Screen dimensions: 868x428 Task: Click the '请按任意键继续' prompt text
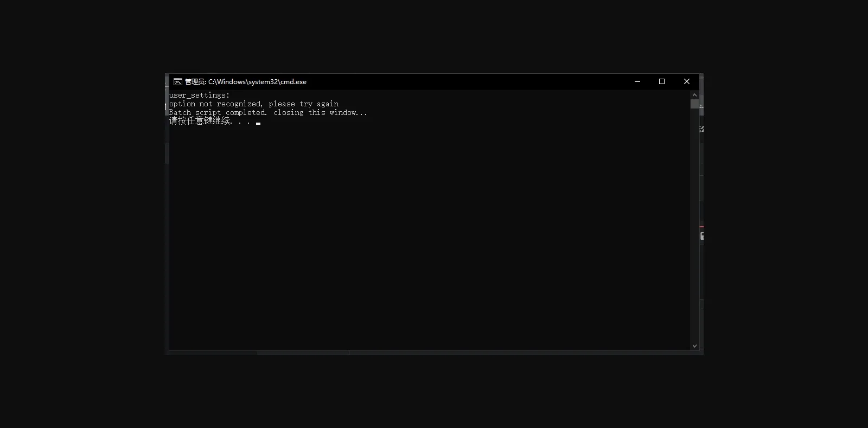pos(200,121)
